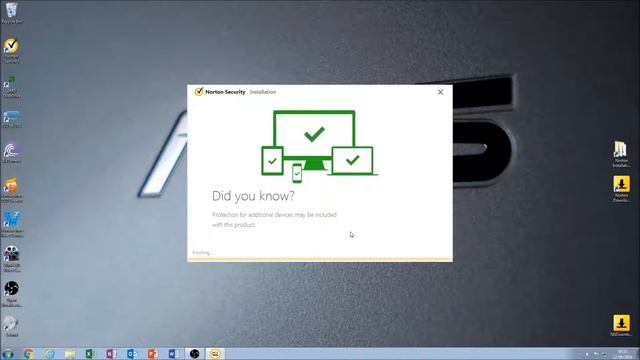Click the 'Did you know?' heading
The width and height of the screenshot is (640, 360).
[x=253, y=196]
